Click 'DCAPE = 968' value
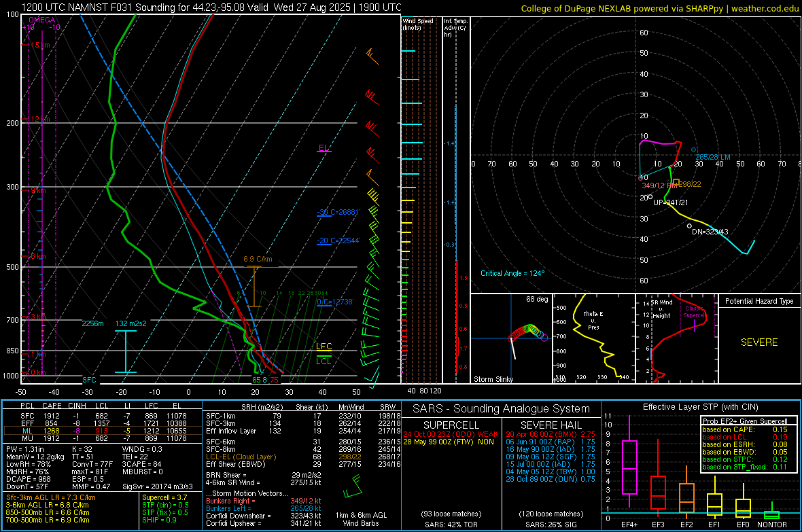The height and width of the screenshot is (532, 802). click(28, 479)
